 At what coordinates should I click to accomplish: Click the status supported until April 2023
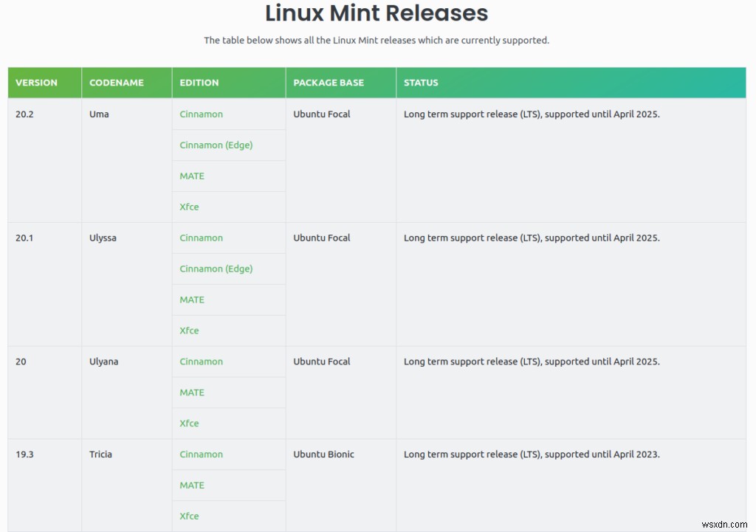pyautogui.click(x=532, y=455)
